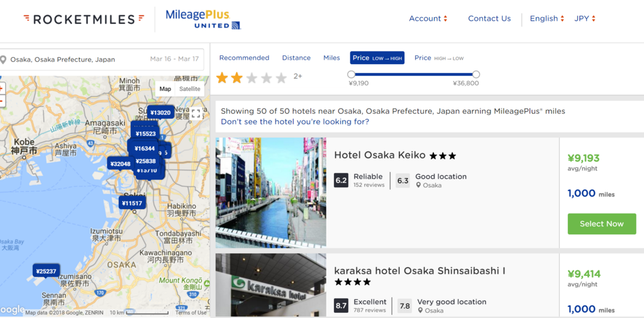Click the ¥25237 map price marker
Image resolution: width=644 pixels, height=318 pixels.
[46, 271]
